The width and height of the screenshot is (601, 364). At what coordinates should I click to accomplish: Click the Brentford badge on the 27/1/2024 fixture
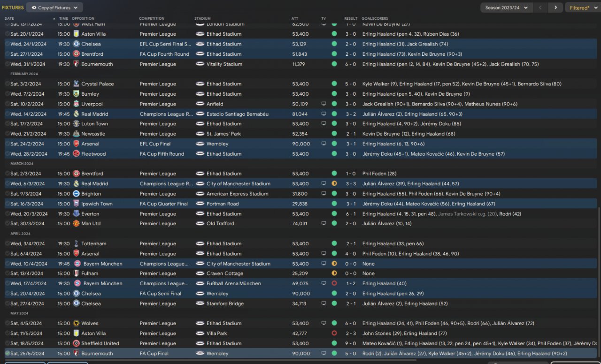pos(76,54)
